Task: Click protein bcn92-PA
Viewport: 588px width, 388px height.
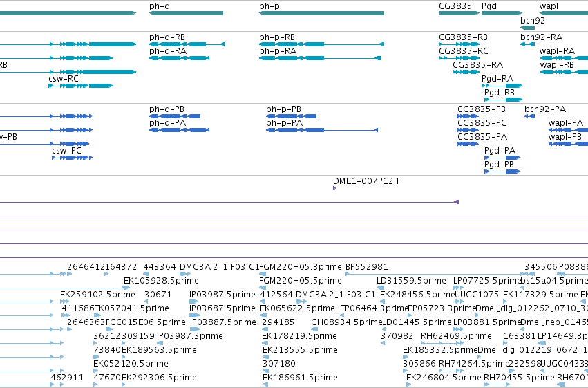Action: point(545,109)
